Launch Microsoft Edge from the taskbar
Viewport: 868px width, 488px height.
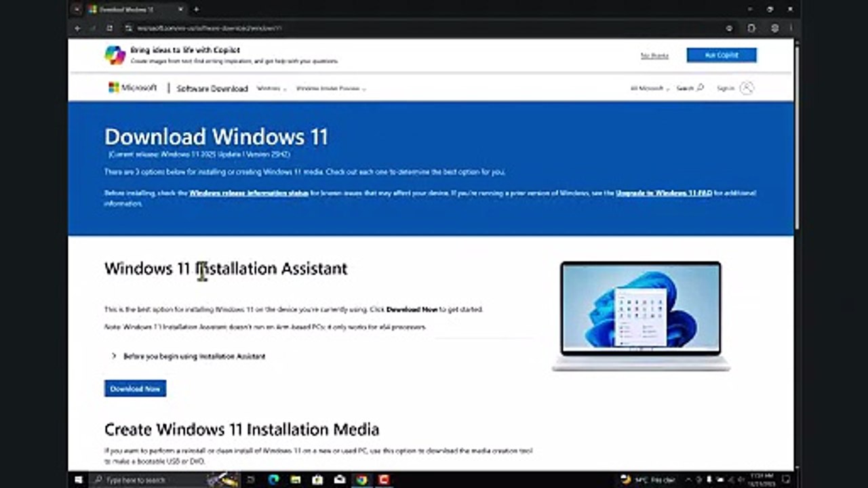pyautogui.click(x=273, y=480)
